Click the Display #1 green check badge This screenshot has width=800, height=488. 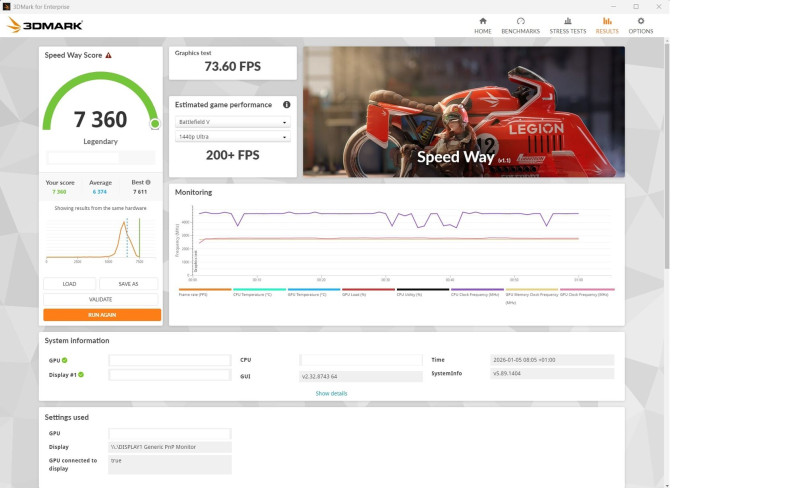(x=81, y=375)
